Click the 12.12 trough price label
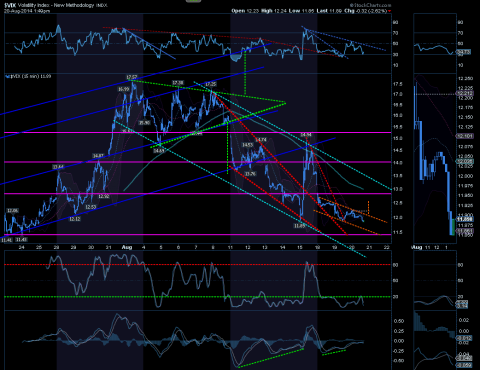 75,219
